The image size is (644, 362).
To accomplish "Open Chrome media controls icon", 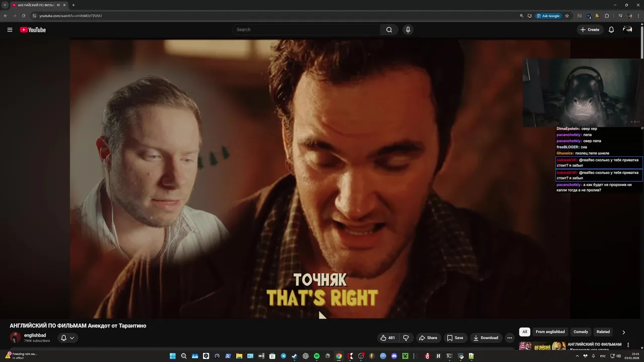I will tap(620, 16).
